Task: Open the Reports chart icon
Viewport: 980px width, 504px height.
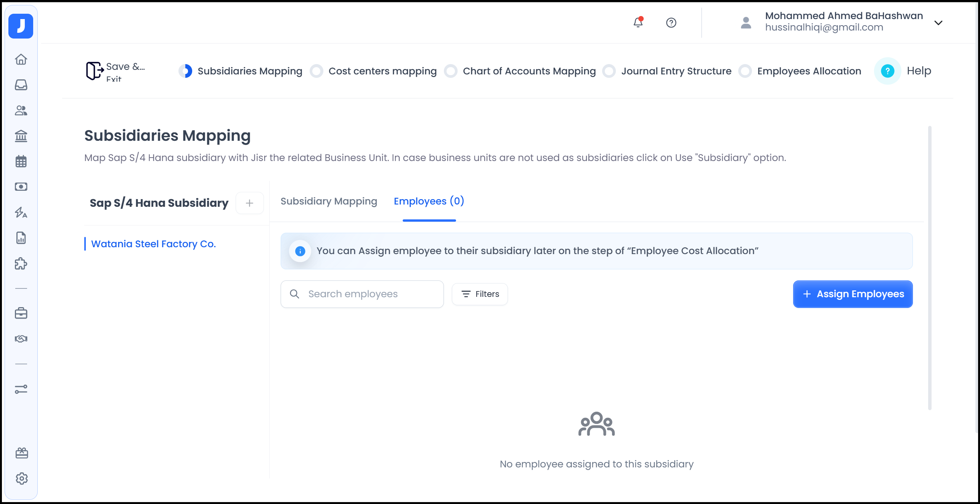Action: [21, 238]
